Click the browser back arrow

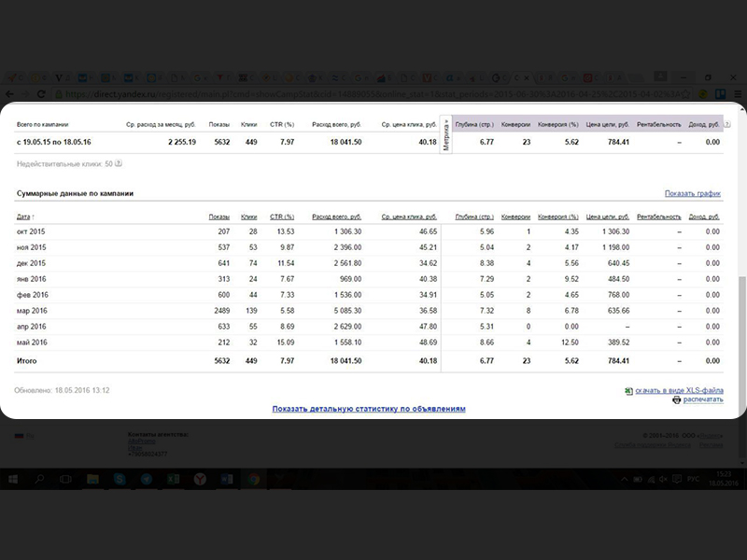[9, 94]
